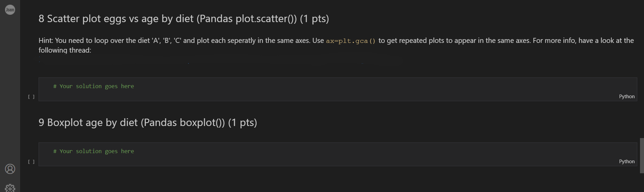Image resolution: width=644 pixels, height=192 pixels.
Task: Change the boxplot cell's Python language label
Action: tap(627, 162)
